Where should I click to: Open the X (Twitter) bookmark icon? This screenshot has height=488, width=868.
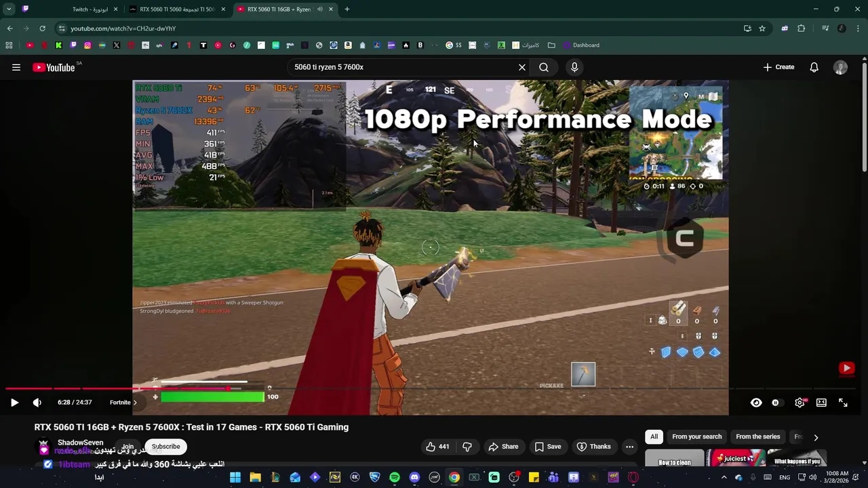pyautogui.click(x=117, y=45)
